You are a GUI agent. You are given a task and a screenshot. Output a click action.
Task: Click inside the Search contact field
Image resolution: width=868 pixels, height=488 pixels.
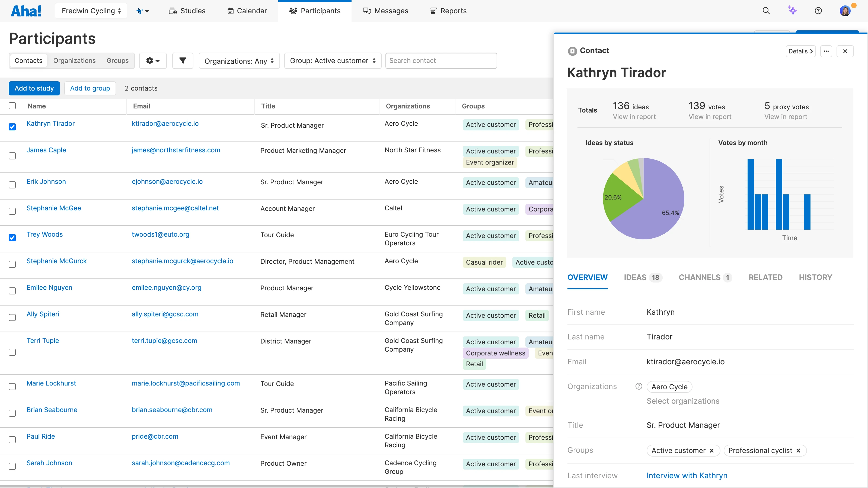[x=441, y=61]
